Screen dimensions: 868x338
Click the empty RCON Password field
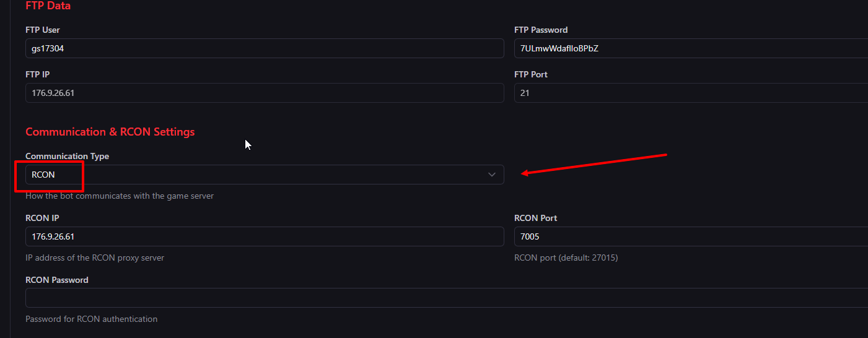click(446, 298)
